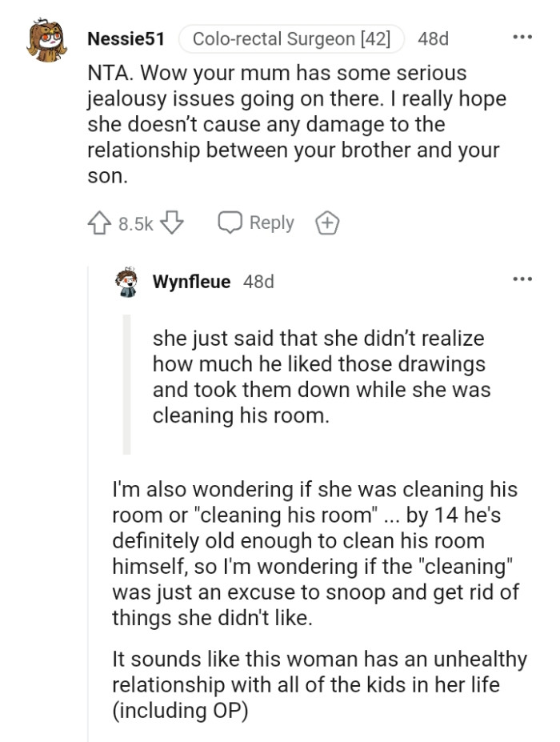560x742 pixels.
Task: Click the award plus icon
Action: tap(326, 223)
